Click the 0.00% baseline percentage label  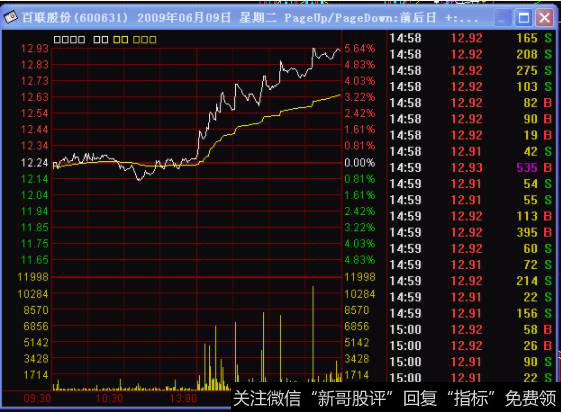click(x=360, y=163)
